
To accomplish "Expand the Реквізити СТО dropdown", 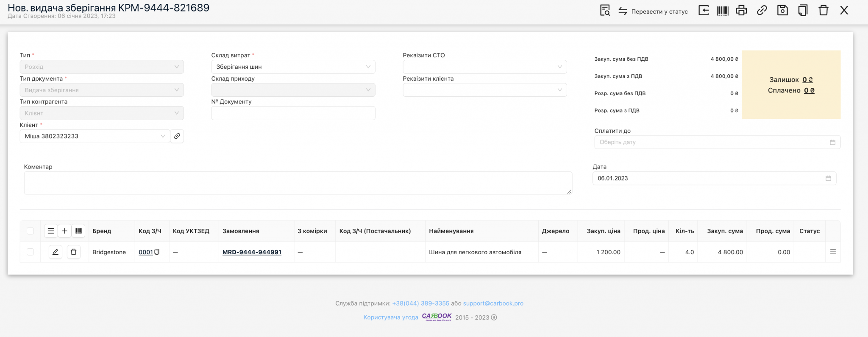I will point(484,67).
